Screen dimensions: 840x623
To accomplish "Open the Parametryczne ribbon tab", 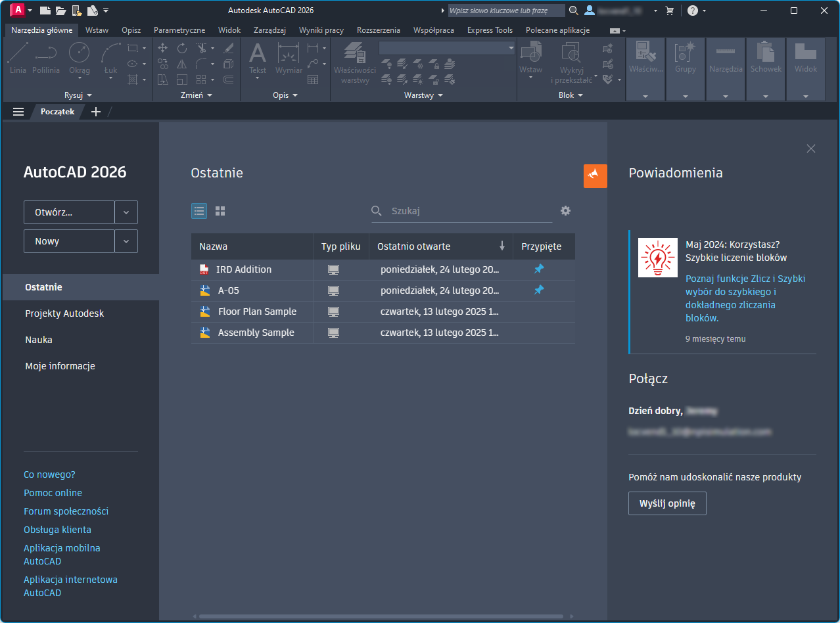I will 179,30.
